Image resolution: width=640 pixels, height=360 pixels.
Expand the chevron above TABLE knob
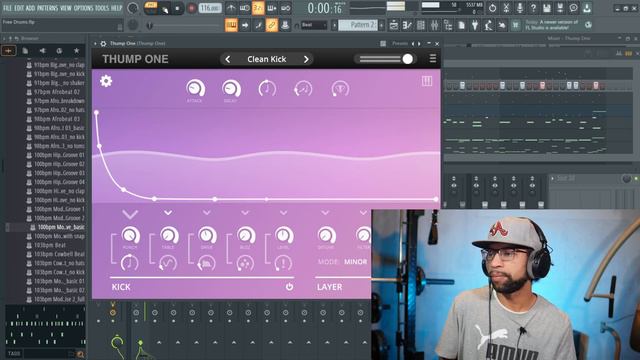coord(168,213)
